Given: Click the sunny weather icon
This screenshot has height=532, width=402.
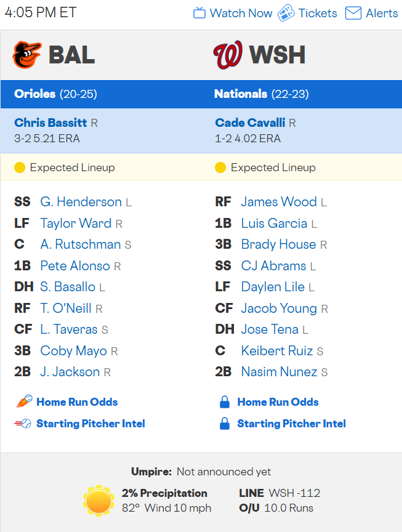Looking at the screenshot, I should [98, 501].
